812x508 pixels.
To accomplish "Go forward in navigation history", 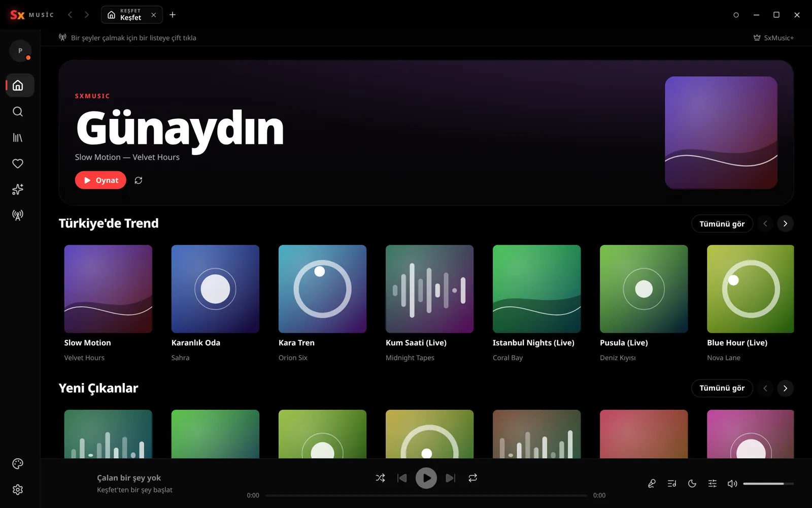I will [x=87, y=15].
